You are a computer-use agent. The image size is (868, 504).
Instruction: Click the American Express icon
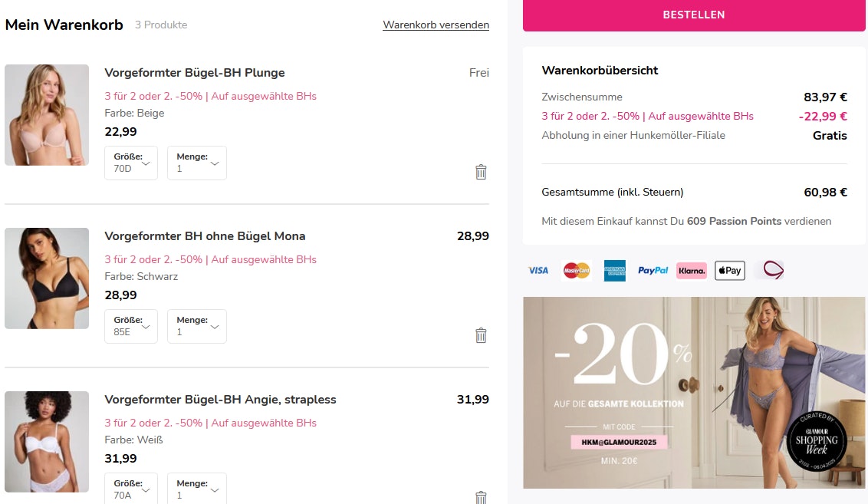pyautogui.click(x=614, y=270)
